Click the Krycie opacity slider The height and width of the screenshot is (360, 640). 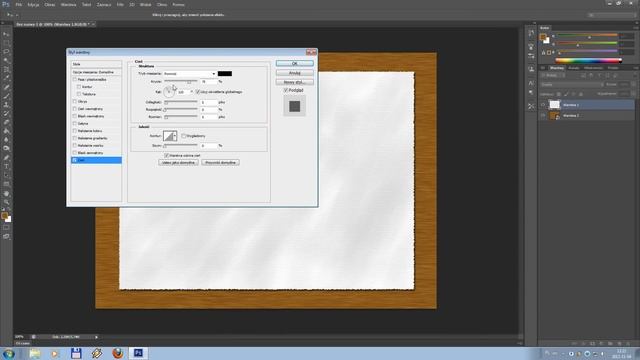(x=181, y=82)
